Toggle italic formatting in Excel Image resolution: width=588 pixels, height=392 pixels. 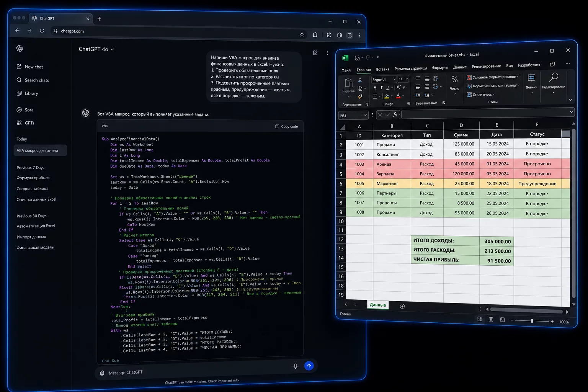pyautogui.click(x=381, y=88)
